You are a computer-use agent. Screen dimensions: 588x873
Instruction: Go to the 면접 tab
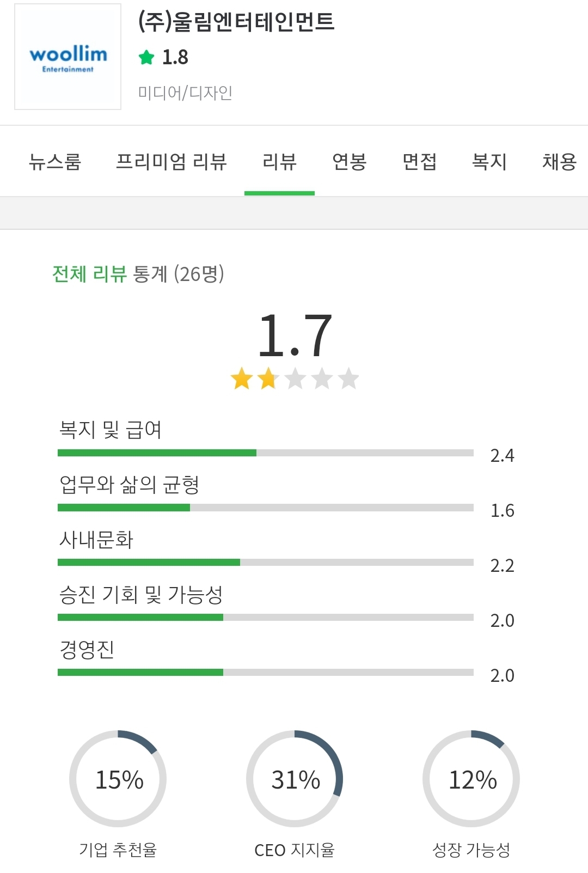coord(419,162)
